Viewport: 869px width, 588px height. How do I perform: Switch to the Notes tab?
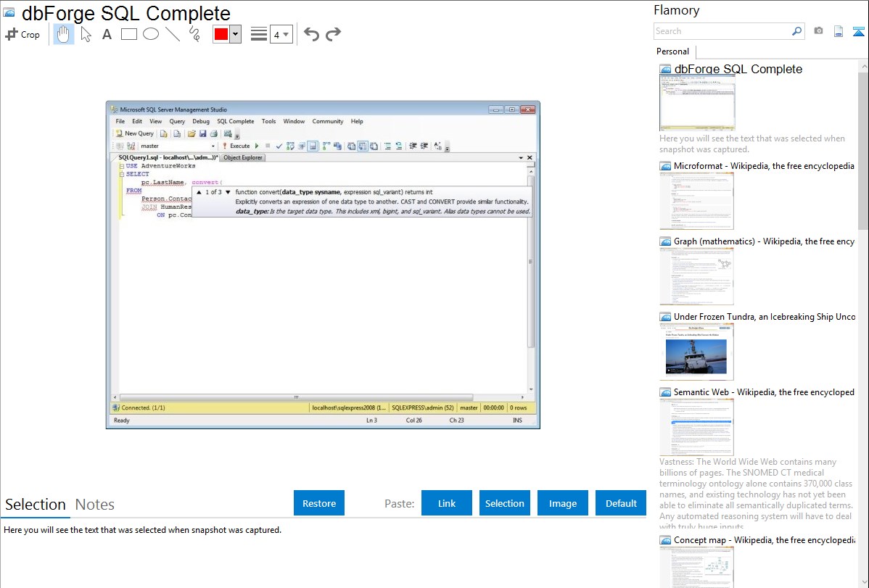pos(95,505)
